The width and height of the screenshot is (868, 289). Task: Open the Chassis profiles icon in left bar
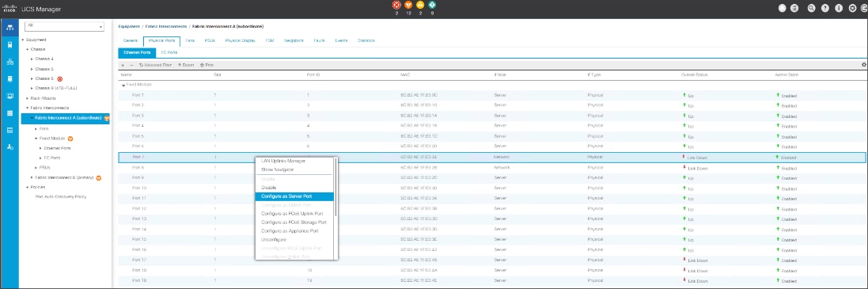point(9,130)
